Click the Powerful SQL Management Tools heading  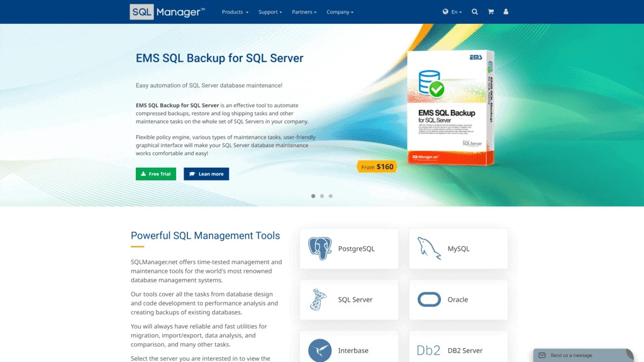205,236
